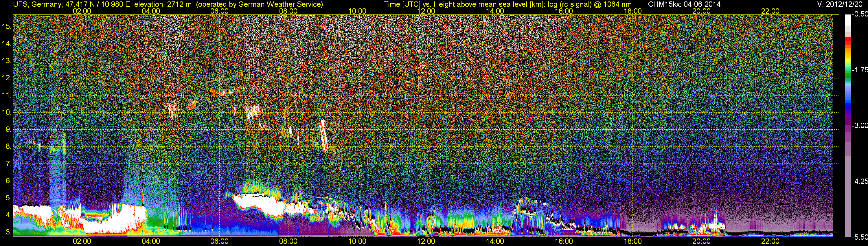The height and width of the screenshot is (246, 868).
Task: Click '02:00' on the top time axis
Action: point(82,11)
